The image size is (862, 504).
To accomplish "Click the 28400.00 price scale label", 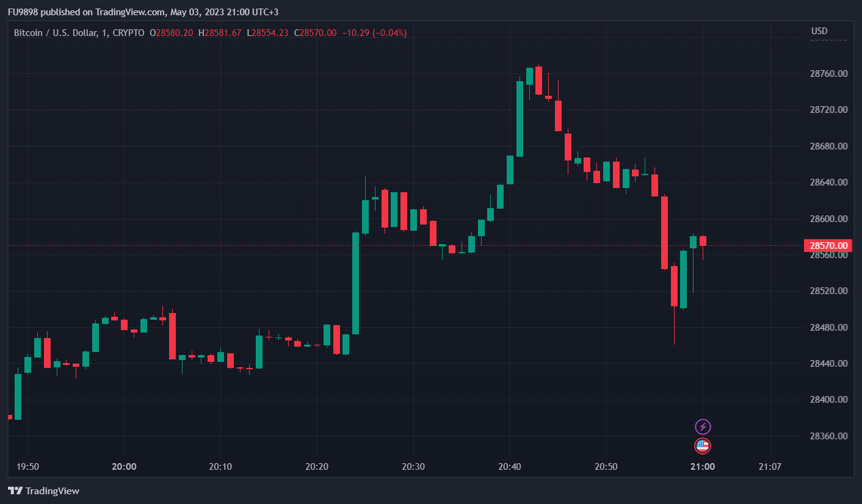I will 828,400.
